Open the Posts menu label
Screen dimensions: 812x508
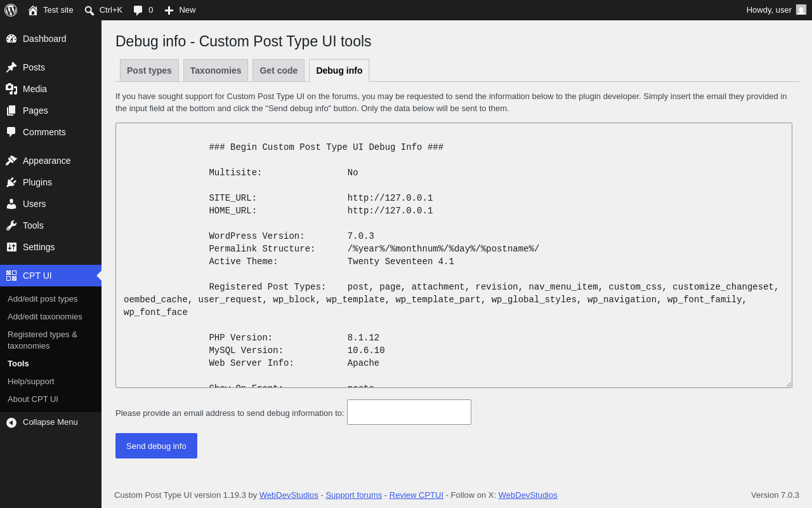34,67
